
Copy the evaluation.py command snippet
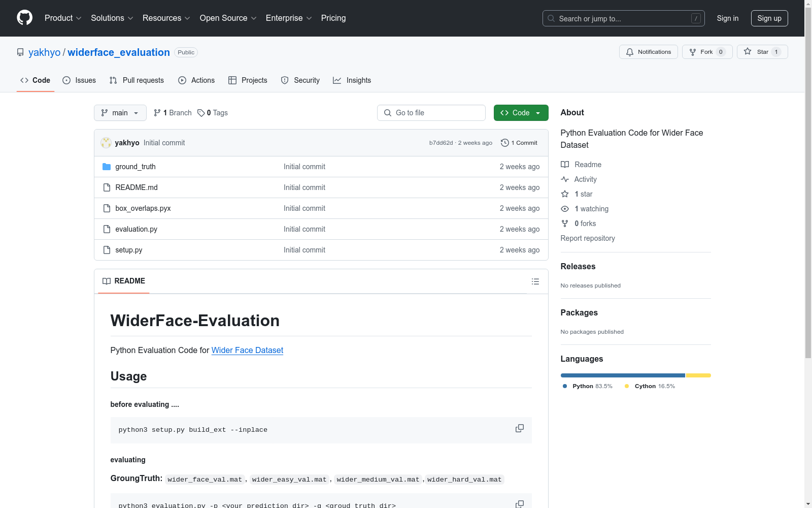(520, 503)
